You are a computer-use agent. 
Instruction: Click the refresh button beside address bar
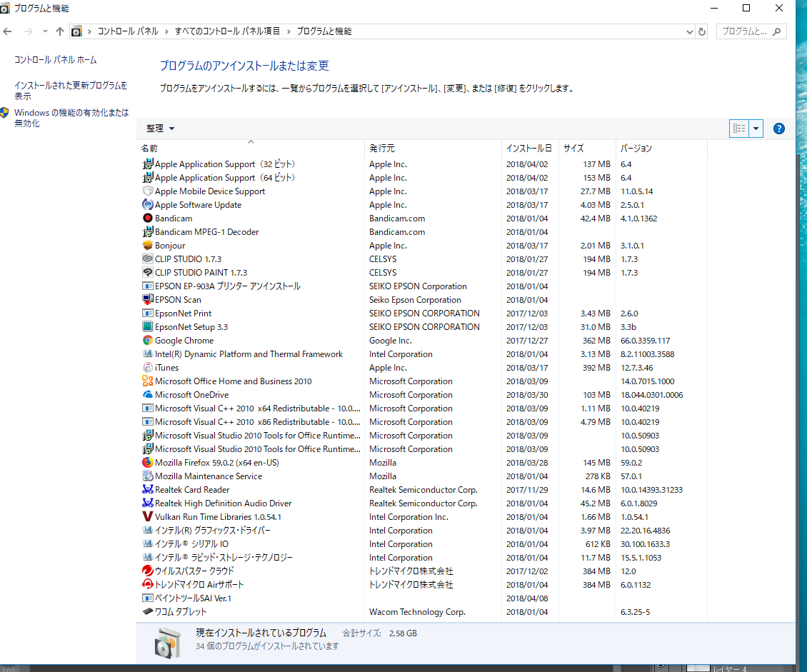pos(702,31)
